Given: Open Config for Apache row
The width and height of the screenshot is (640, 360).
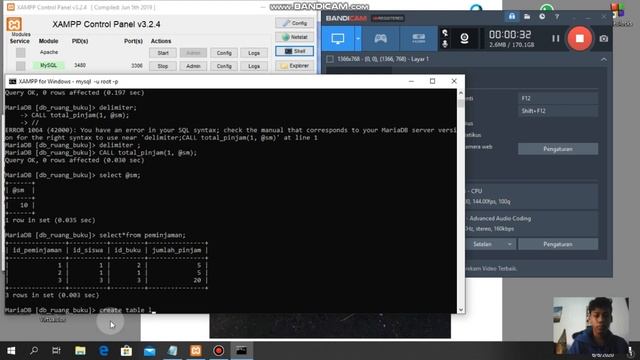Looking at the screenshot, I should point(224,53).
